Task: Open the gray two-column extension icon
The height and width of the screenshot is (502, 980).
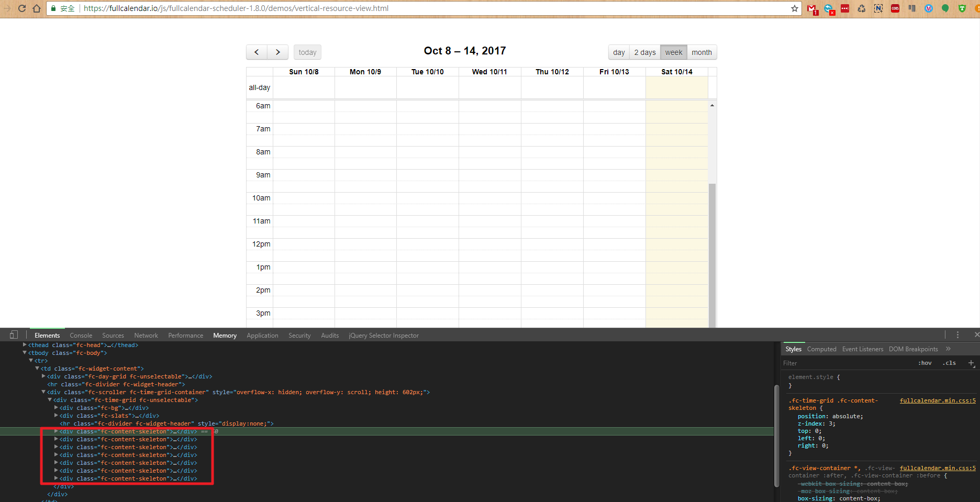Action: (912, 8)
